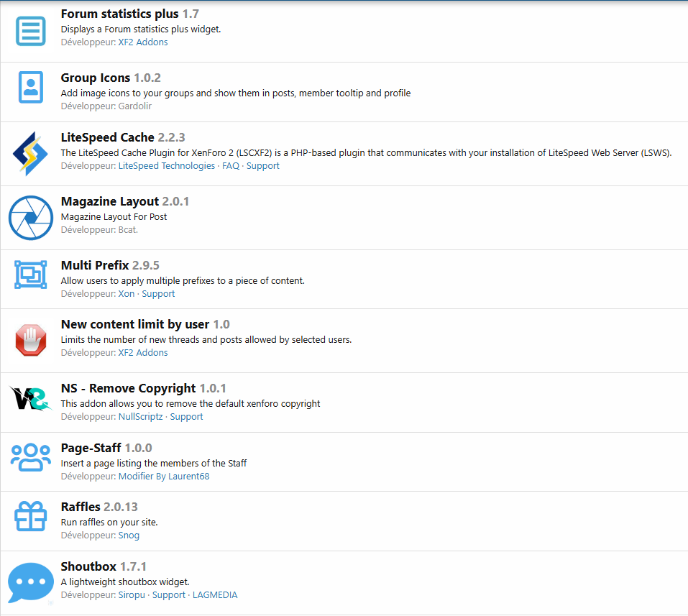Click the Magazine Layout aperture icon
Screen dimensions: 688x616
(31, 218)
